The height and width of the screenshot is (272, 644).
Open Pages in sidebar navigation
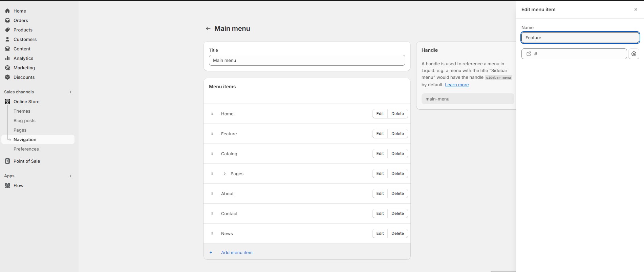[x=20, y=130]
